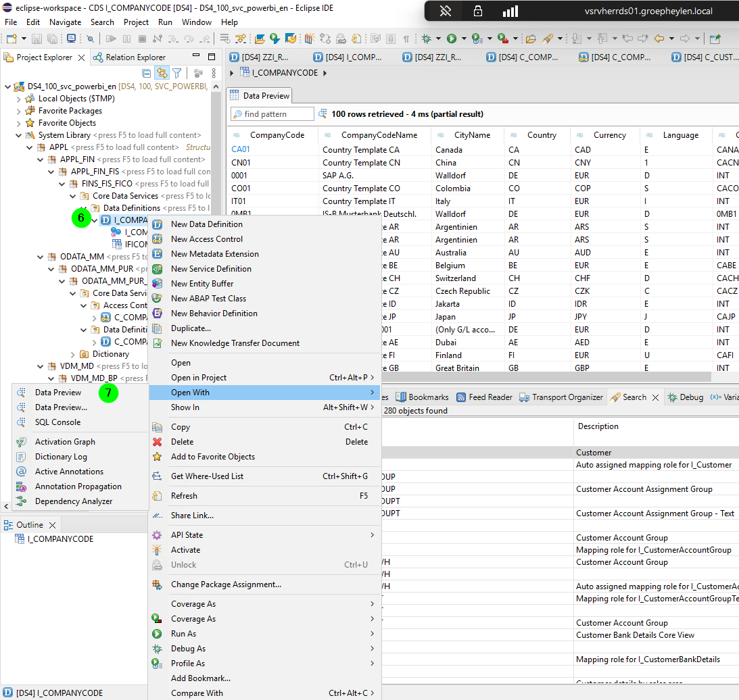739x700 pixels.
Task: Click the New wizard toolbar icon
Action: 11,39
